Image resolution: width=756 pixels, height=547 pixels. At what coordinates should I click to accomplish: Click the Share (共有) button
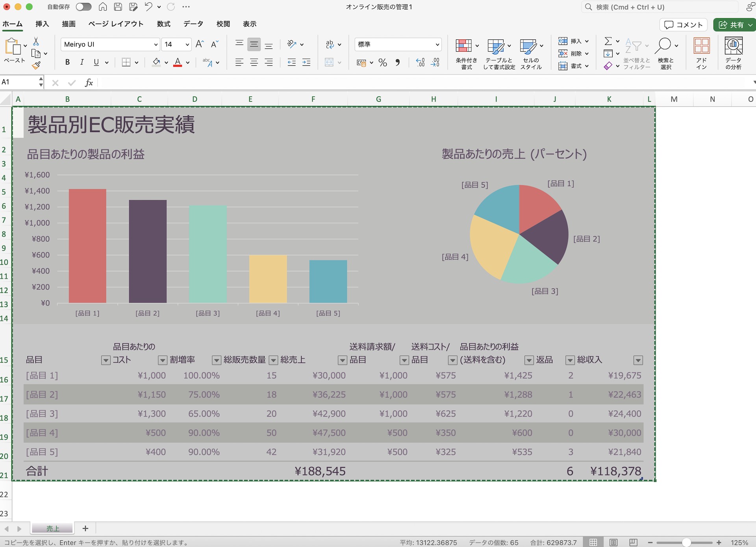tap(735, 25)
